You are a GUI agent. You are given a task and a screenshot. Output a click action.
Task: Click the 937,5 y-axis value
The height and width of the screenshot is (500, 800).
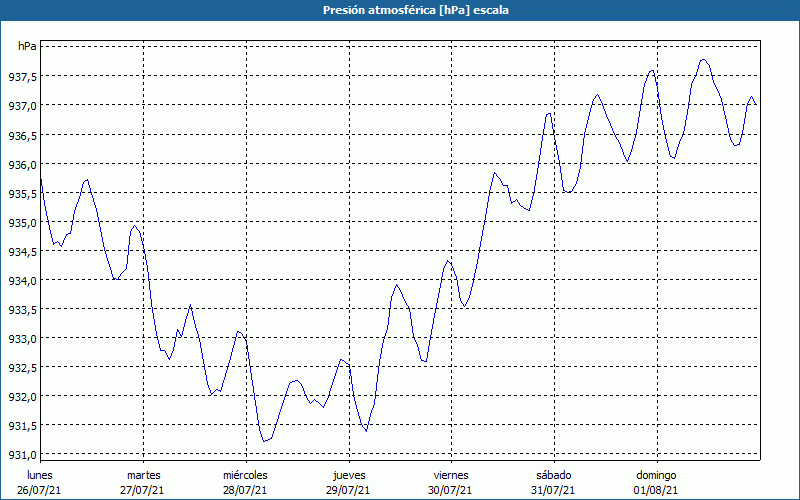[x=22, y=77]
